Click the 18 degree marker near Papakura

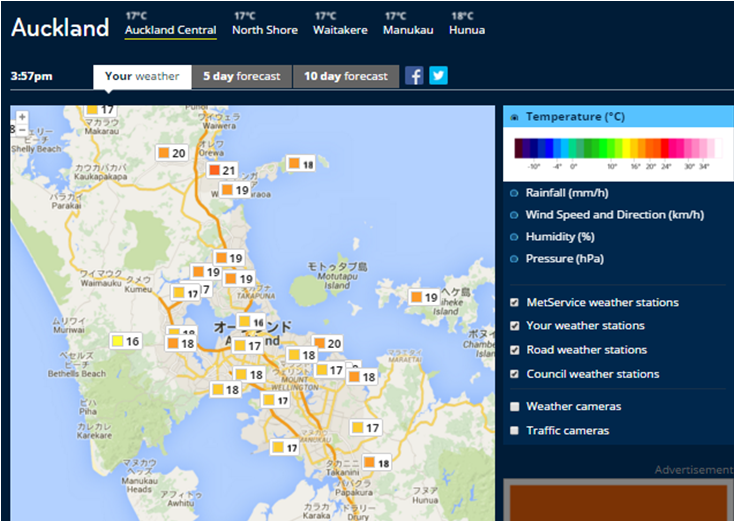coord(376,463)
